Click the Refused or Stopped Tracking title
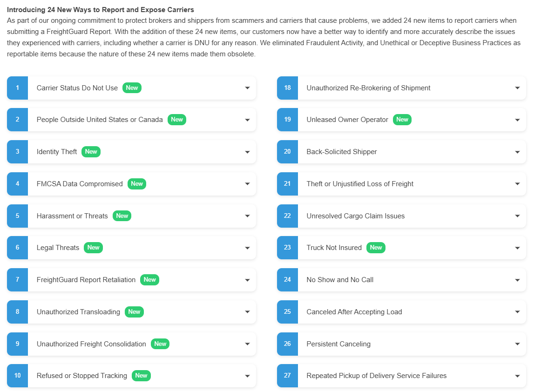The image size is (541, 392). coord(82,376)
